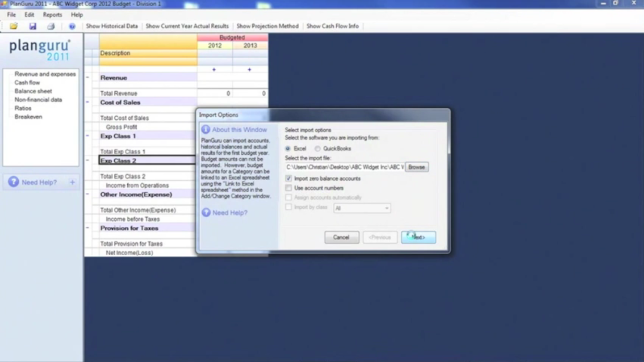Image resolution: width=644 pixels, height=362 pixels.
Task: Select the Total Exp Class 2 row
Action: coord(123,176)
